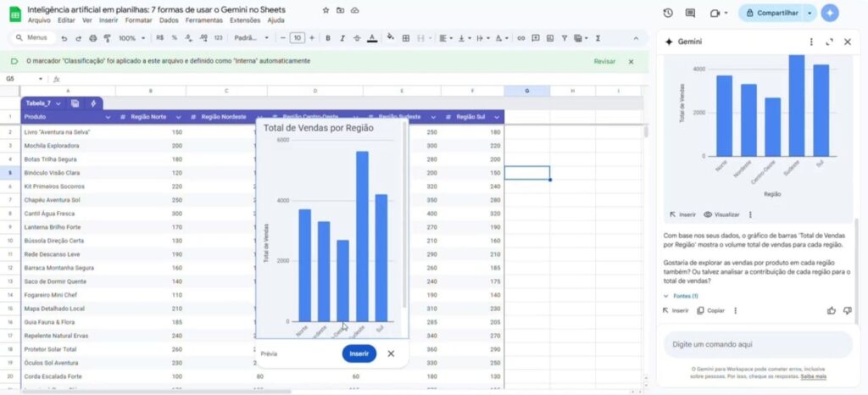The height and width of the screenshot is (395, 868).
Task: Increase decimal places
Action: [x=203, y=38]
